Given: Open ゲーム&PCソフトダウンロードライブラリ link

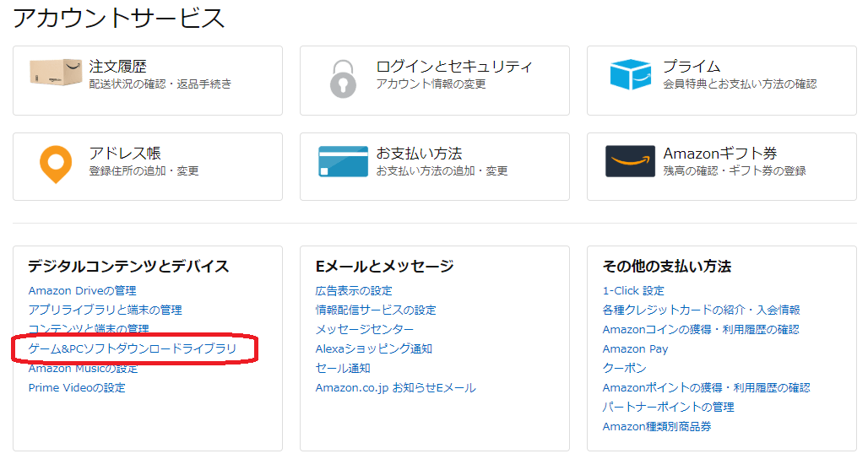Looking at the screenshot, I should [133, 349].
